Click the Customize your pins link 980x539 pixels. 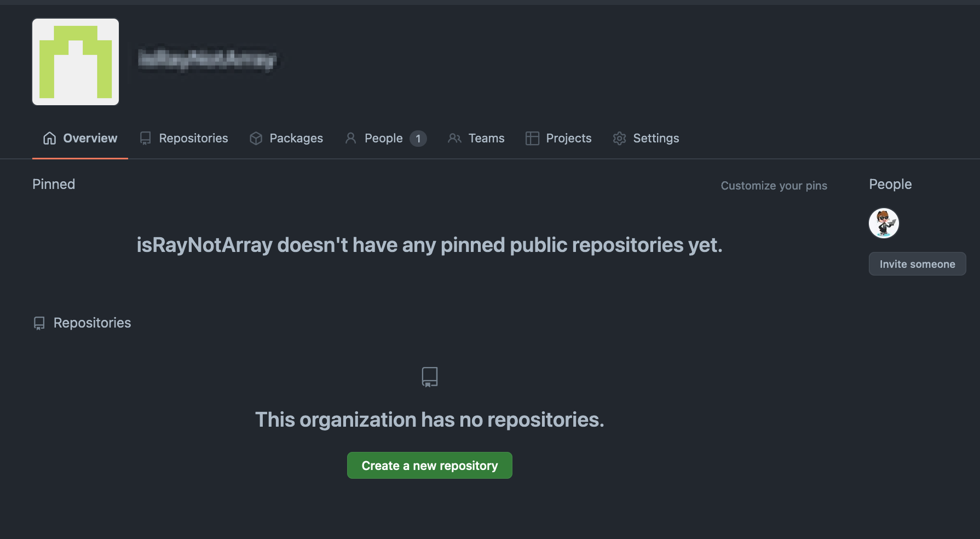coord(774,186)
